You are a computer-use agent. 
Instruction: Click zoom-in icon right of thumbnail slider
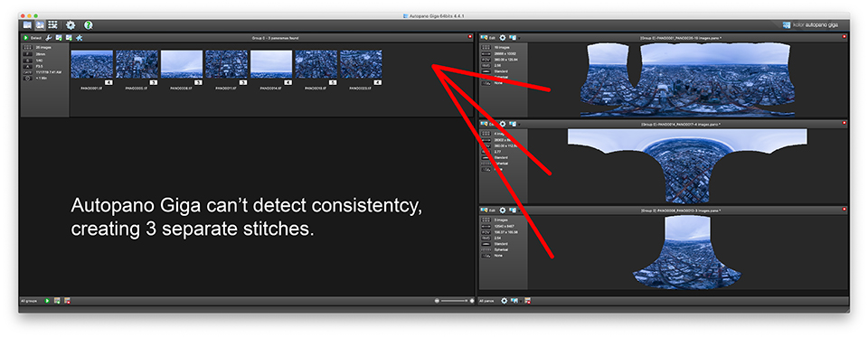(x=472, y=301)
